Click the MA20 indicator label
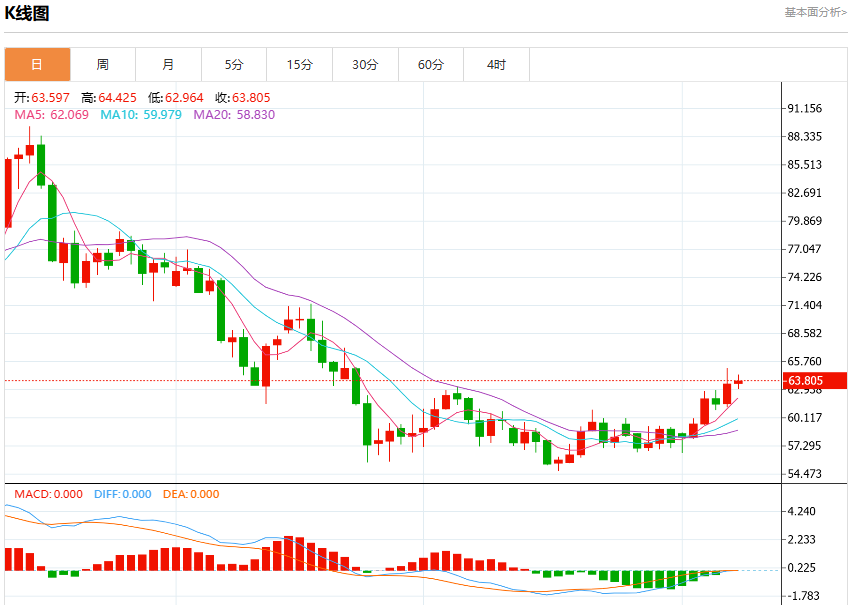 point(234,115)
